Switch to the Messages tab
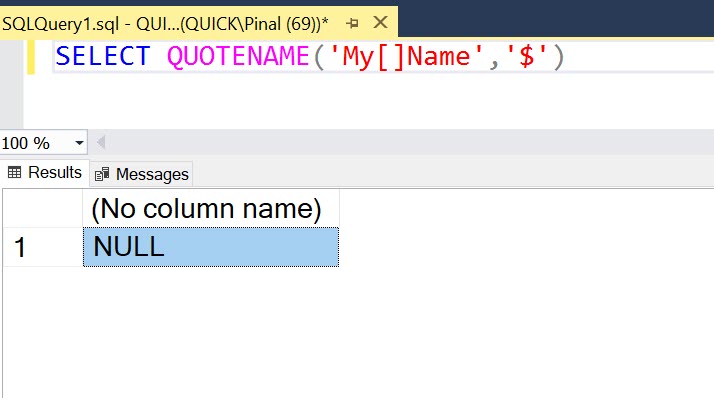This screenshot has width=714, height=398. (x=142, y=174)
